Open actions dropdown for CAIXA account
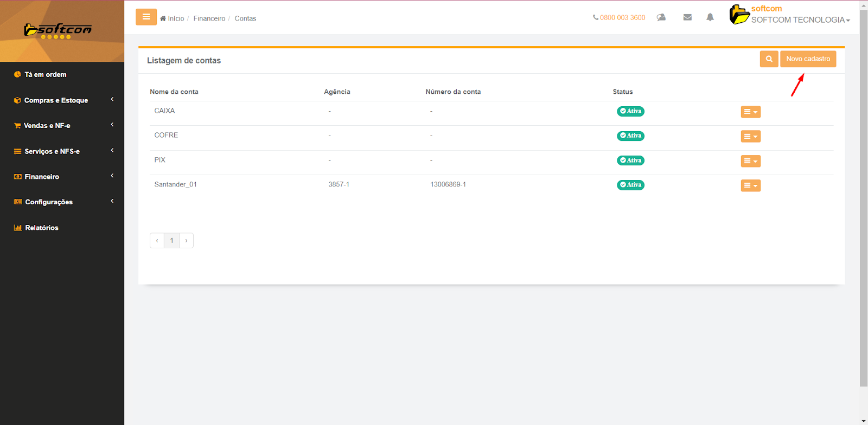Viewport: 868px width, 425px height. pos(750,112)
